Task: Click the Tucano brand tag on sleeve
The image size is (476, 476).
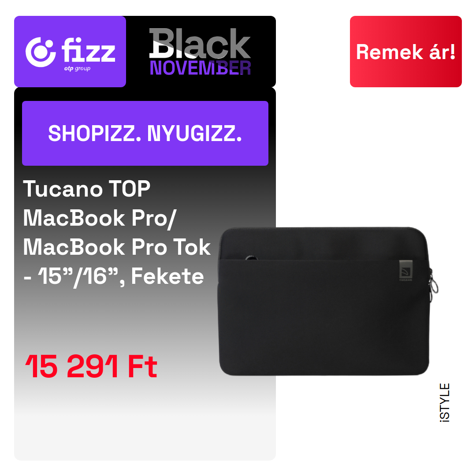Action: tap(405, 271)
